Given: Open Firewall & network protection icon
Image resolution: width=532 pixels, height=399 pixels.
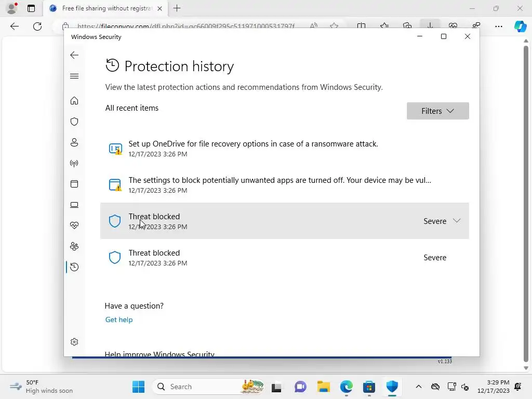Looking at the screenshot, I should pos(74,164).
